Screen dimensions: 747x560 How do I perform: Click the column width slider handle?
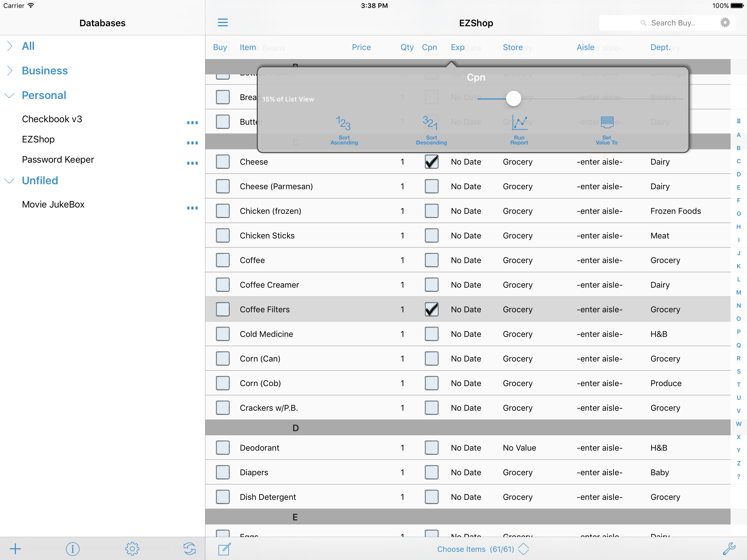(x=513, y=99)
